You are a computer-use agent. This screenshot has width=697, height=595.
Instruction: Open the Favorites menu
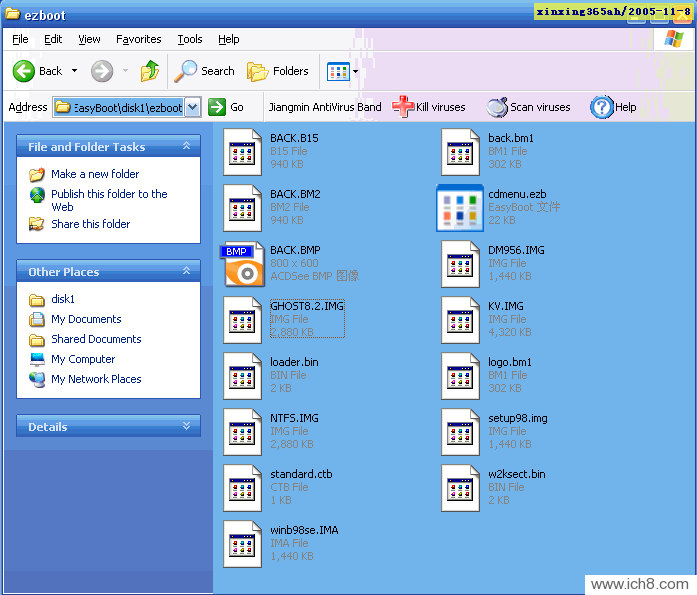click(x=138, y=39)
